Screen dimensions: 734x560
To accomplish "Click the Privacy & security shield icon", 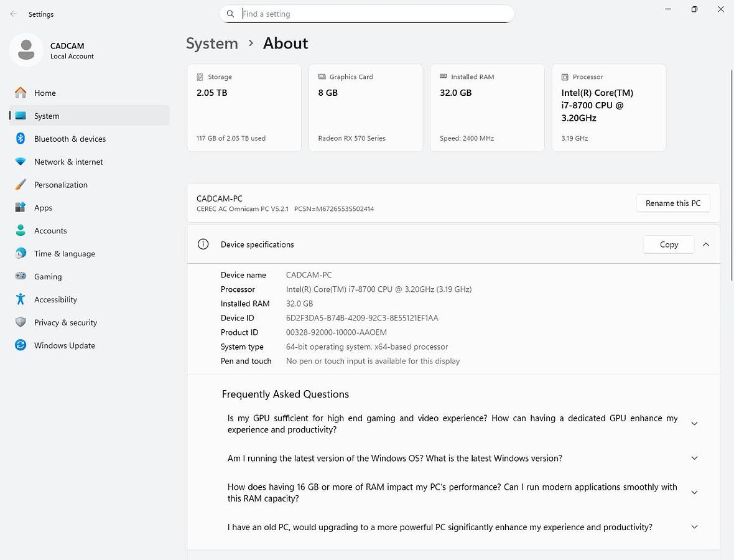I will (x=21, y=322).
